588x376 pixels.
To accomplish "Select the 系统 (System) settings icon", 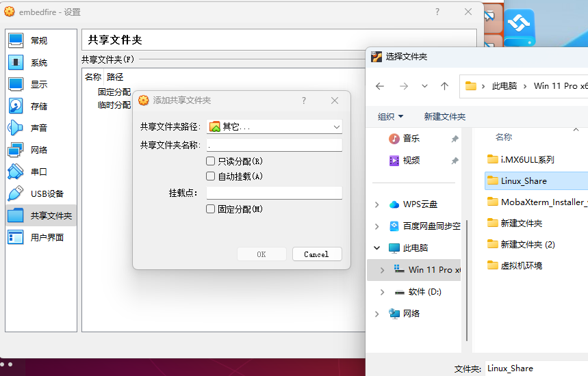I will (16, 62).
